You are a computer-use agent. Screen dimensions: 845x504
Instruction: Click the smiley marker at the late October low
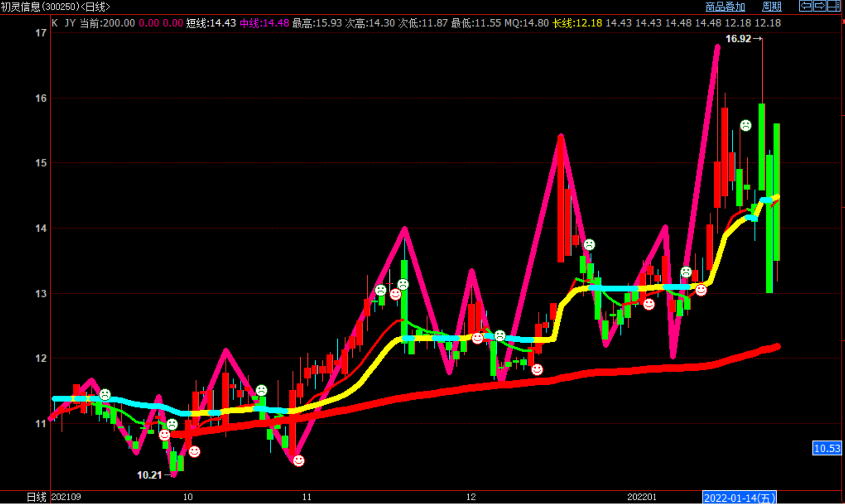point(299,460)
